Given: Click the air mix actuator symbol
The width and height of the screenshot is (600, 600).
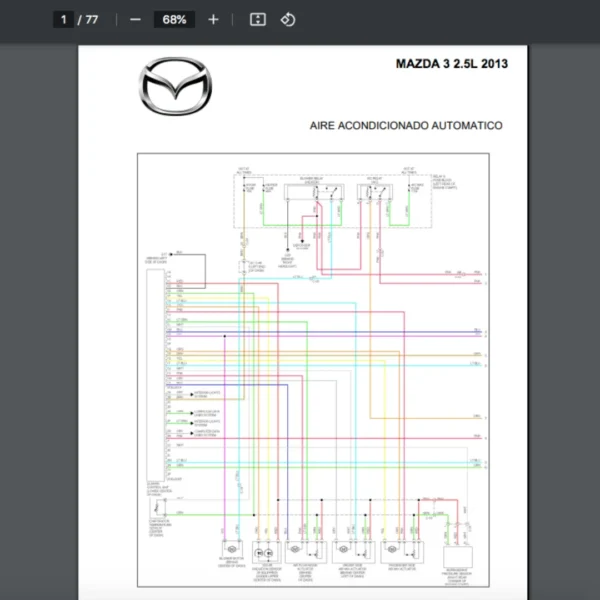Looking at the screenshot, I should click(x=296, y=551).
